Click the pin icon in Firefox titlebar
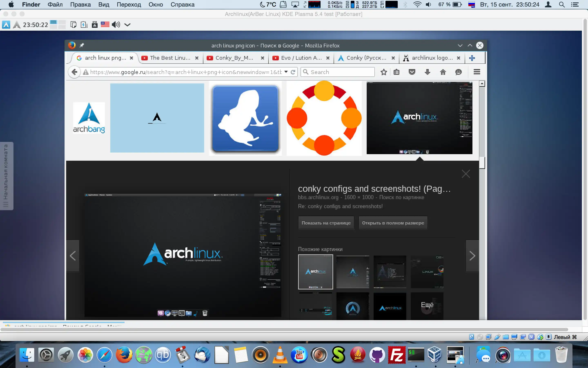This screenshot has height=368, width=588. point(82,45)
